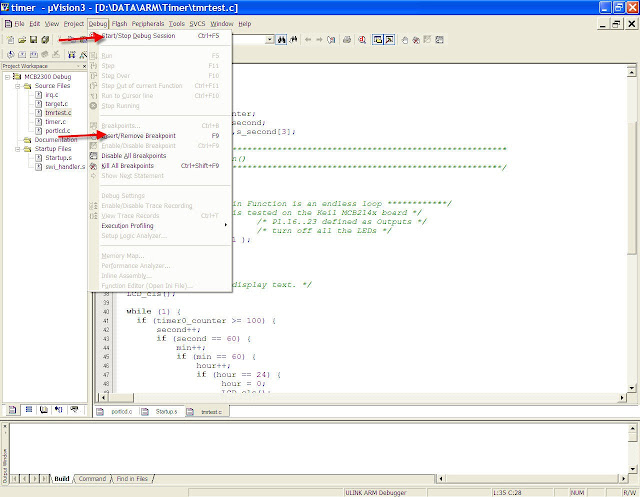Open the Project menu
Screen dimensions: 640x497
(x=73, y=24)
